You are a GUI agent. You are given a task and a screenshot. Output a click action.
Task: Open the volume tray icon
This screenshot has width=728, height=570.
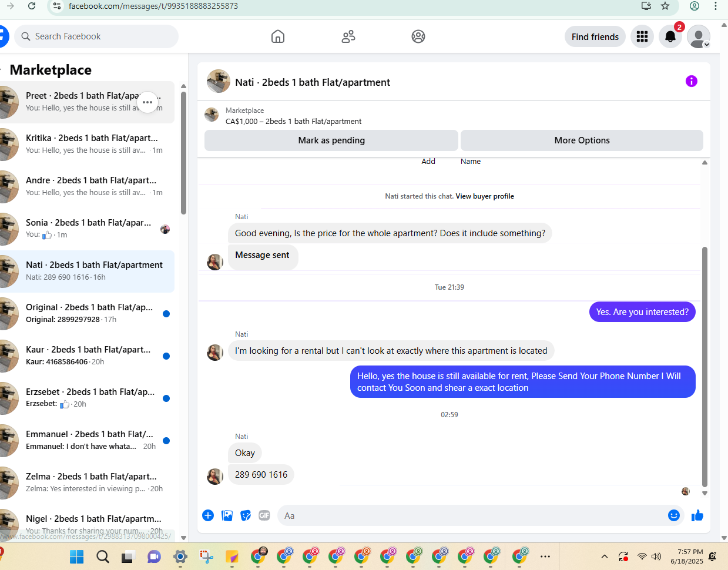[x=656, y=556]
